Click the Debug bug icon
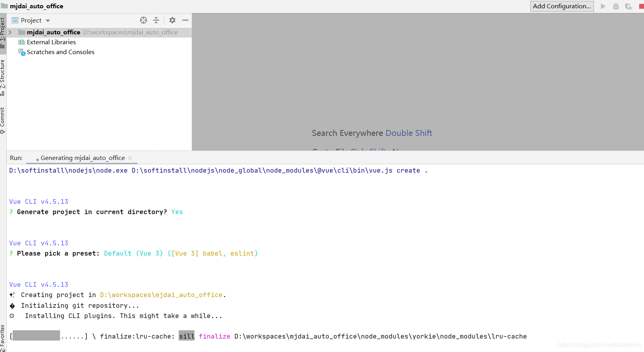This screenshot has width=644, height=352. tap(616, 6)
